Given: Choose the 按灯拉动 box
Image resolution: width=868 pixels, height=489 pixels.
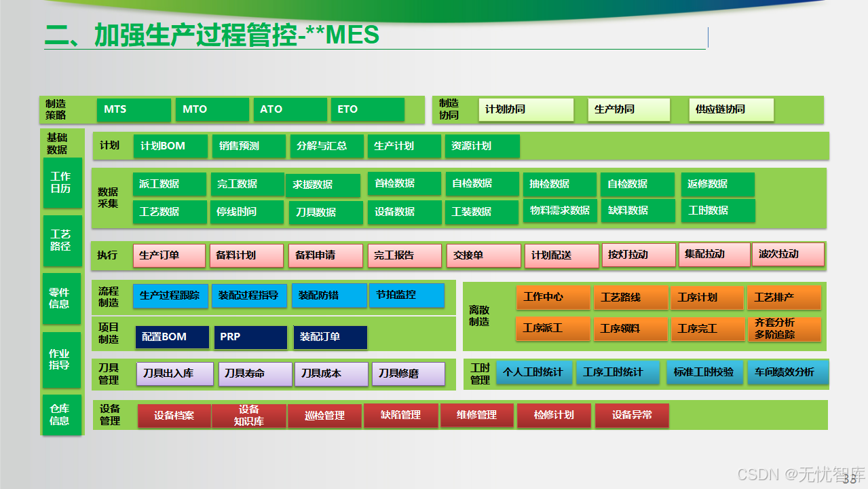Looking at the screenshot, I should pyautogui.click(x=639, y=255).
